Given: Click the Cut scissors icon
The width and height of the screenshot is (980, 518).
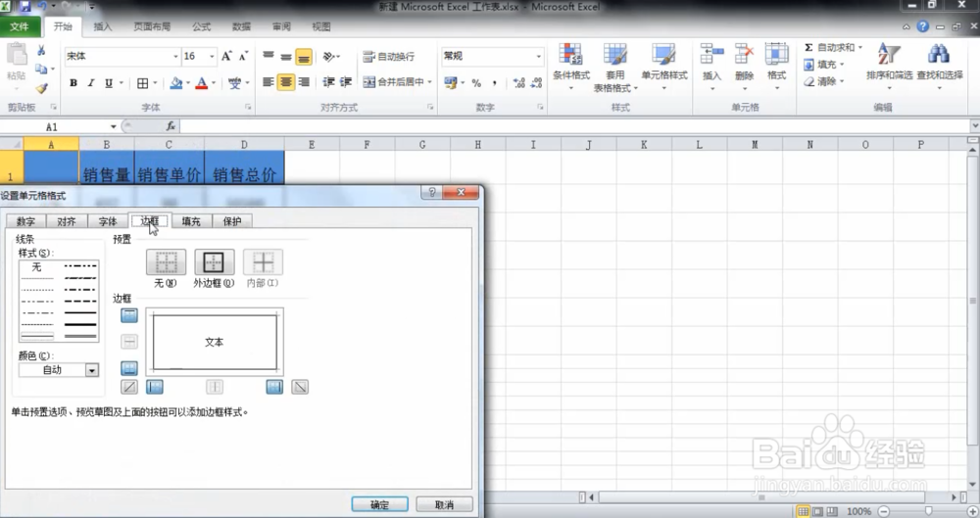Looking at the screenshot, I should (41, 51).
